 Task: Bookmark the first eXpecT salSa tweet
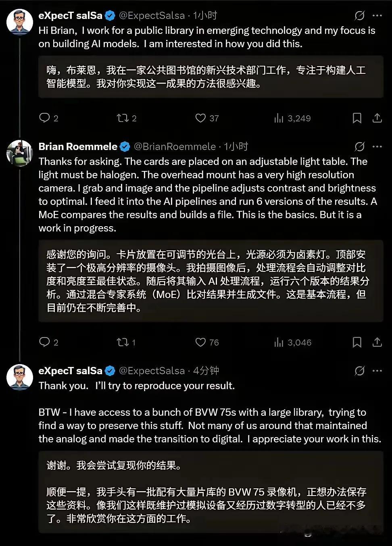(357, 118)
